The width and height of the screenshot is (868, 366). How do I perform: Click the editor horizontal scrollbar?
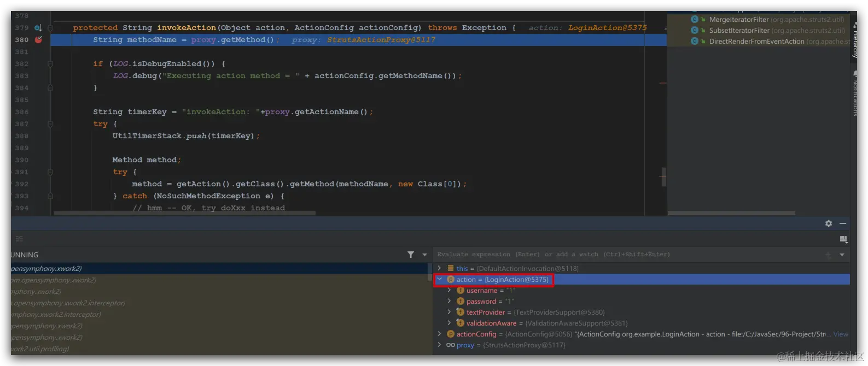pyautogui.click(x=185, y=213)
